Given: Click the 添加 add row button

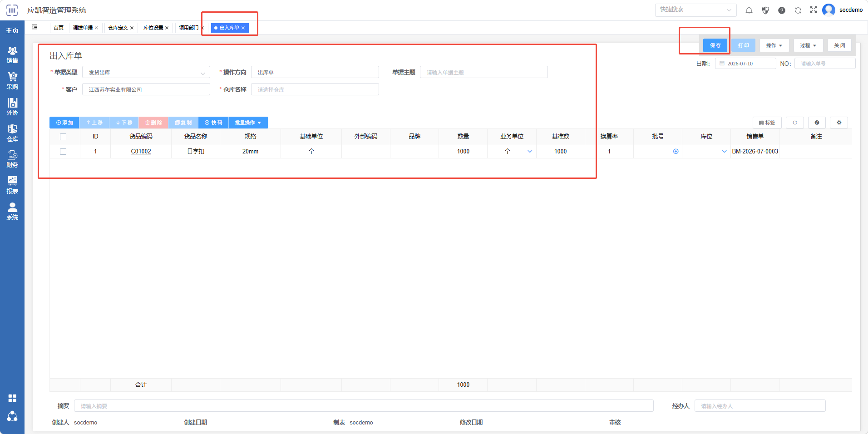Looking at the screenshot, I should (64, 123).
